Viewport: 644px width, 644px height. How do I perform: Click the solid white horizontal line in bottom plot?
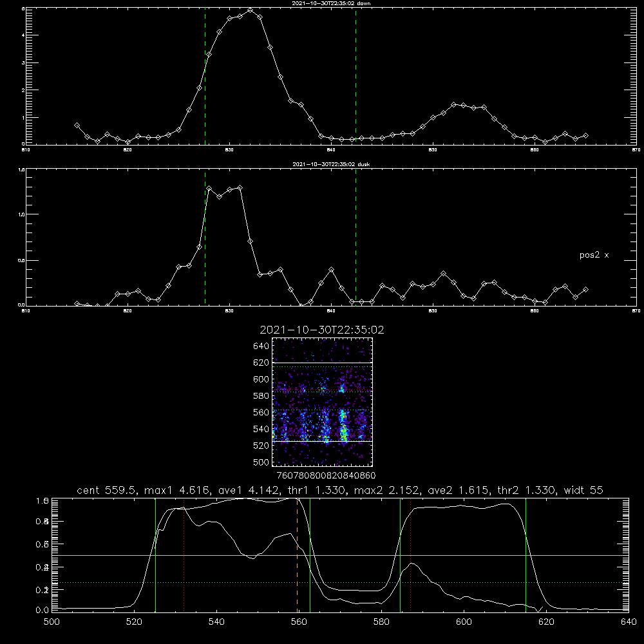[340, 555]
